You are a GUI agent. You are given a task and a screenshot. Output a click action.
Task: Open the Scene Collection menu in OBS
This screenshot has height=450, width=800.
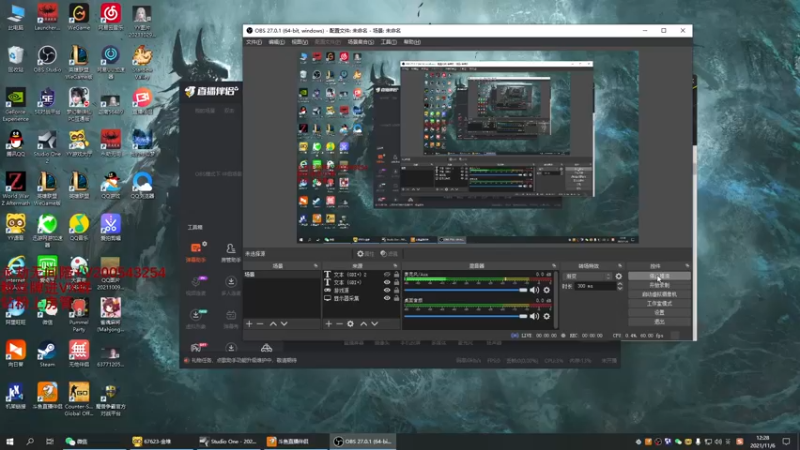click(x=361, y=42)
